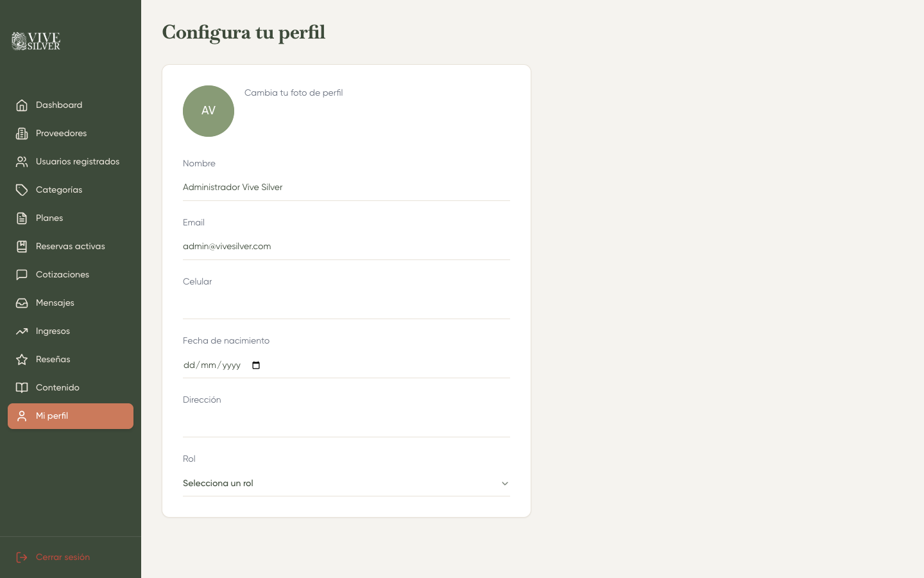Click the Vive Silver logo
Screen dimensions: 924x578
pos(35,41)
